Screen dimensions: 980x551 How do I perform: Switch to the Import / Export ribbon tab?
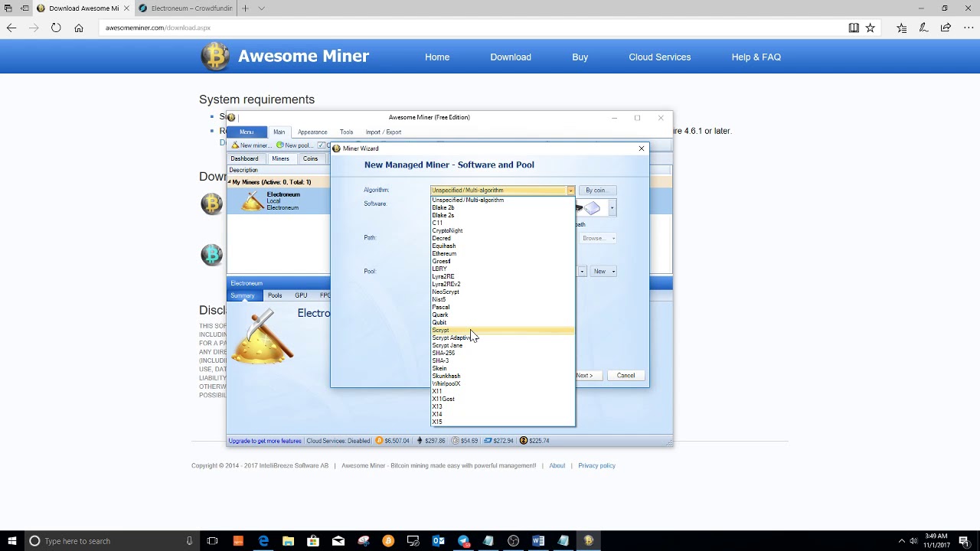pyautogui.click(x=383, y=132)
